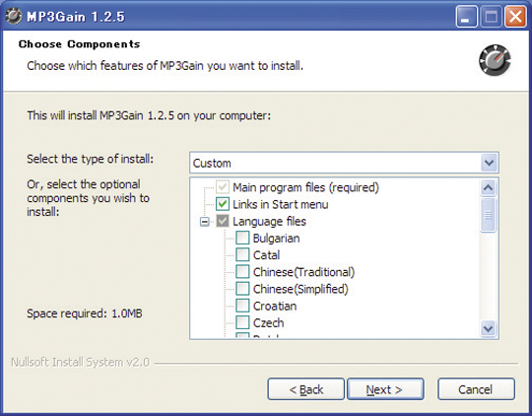Click the MP3Gain icon in title bar
The width and height of the screenshot is (532, 416).
(14, 16)
